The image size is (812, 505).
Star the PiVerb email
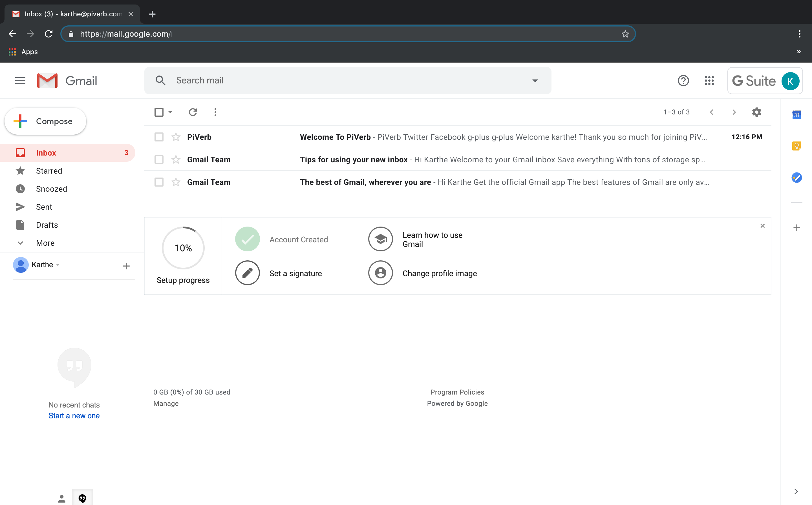176,137
